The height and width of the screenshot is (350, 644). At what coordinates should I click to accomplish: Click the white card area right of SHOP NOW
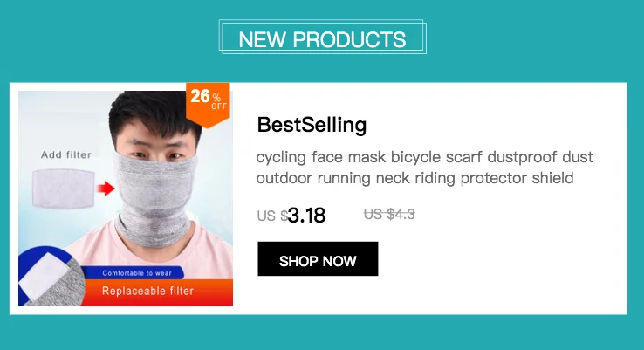point(501,259)
